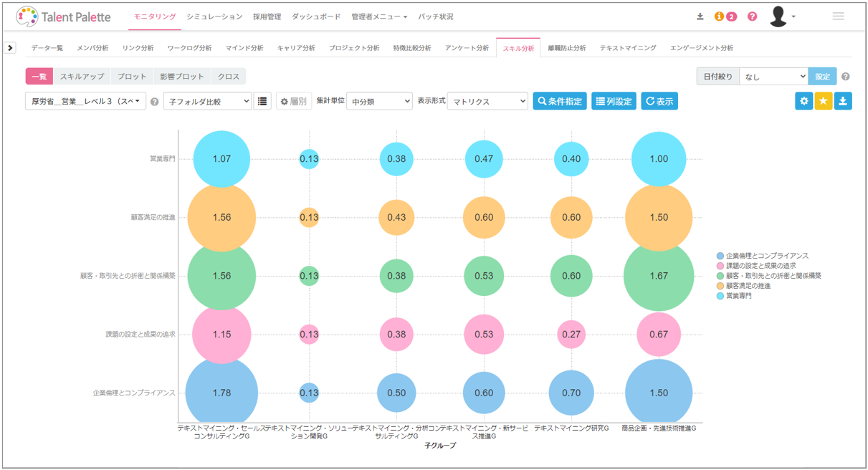
Task: Open the 集計単位 dropdown showing 中分類
Action: pos(379,101)
